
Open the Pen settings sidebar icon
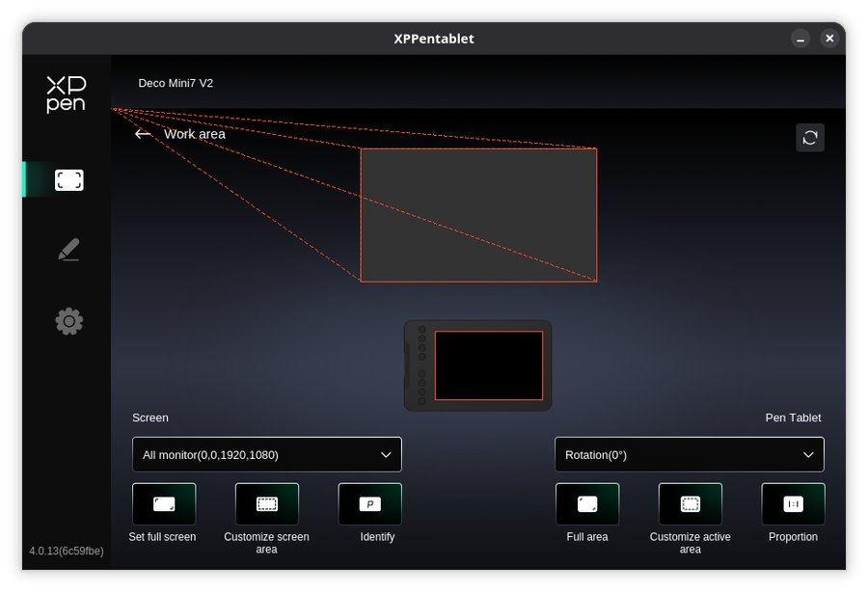point(68,250)
